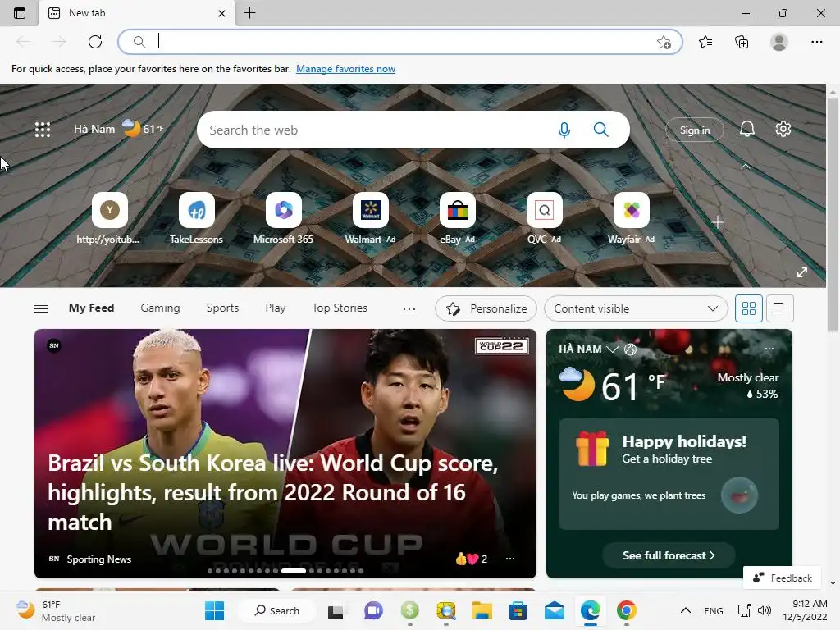This screenshot has width=840, height=630.
Task: Click the Refresh page button
Action: pos(95,42)
